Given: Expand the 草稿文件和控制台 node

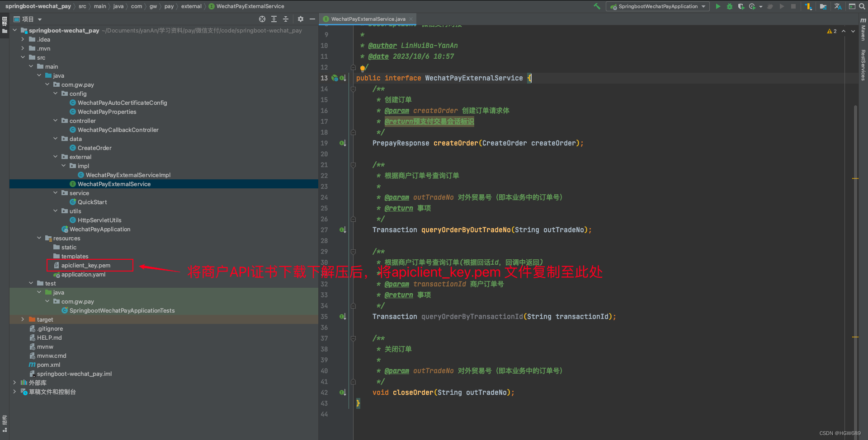Looking at the screenshot, I should tap(15, 392).
